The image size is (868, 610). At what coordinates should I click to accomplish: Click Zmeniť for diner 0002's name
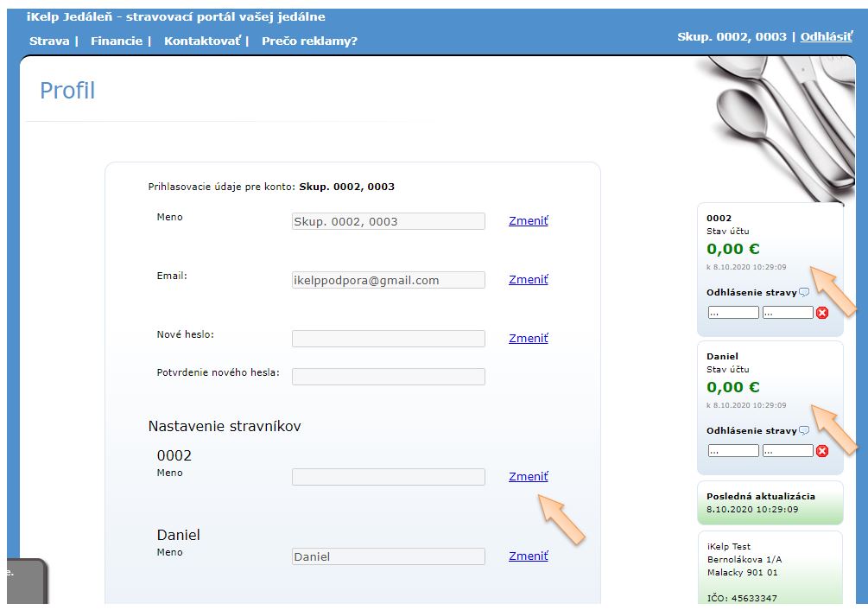click(528, 476)
